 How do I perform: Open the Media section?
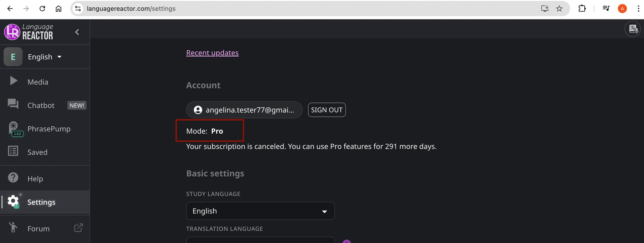point(38,82)
